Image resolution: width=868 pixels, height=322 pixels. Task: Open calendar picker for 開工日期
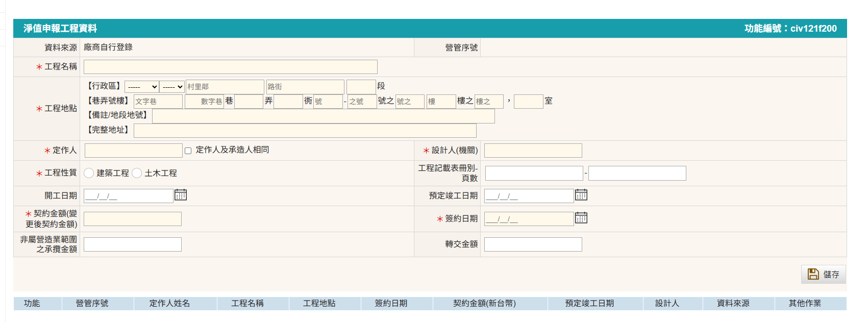click(181, 195)
